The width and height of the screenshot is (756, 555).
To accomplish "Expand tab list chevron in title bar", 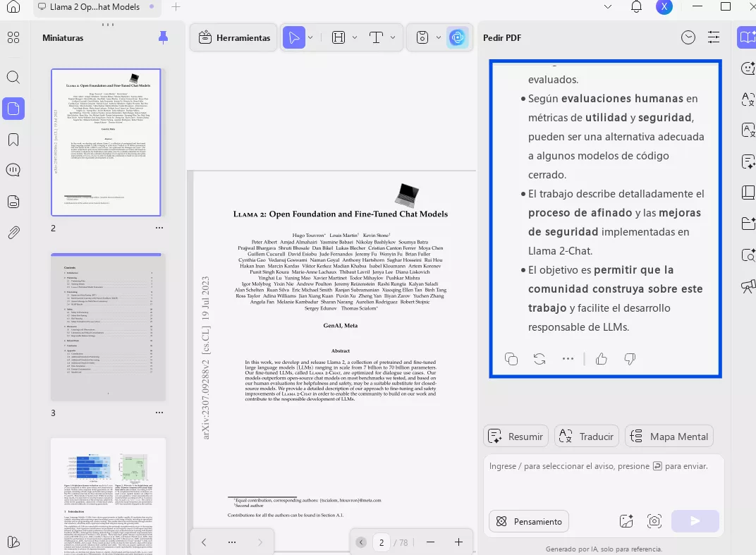I will click(x=608, y=7).
